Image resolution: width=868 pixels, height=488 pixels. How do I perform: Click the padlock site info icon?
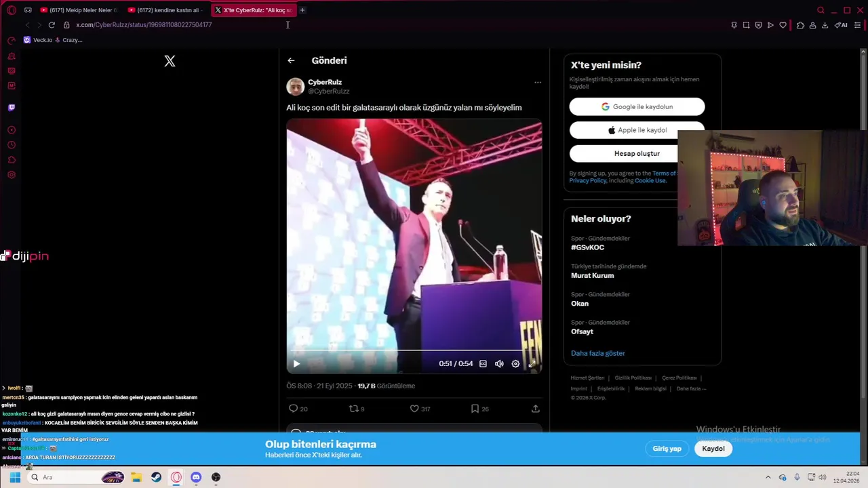[66, 25]
